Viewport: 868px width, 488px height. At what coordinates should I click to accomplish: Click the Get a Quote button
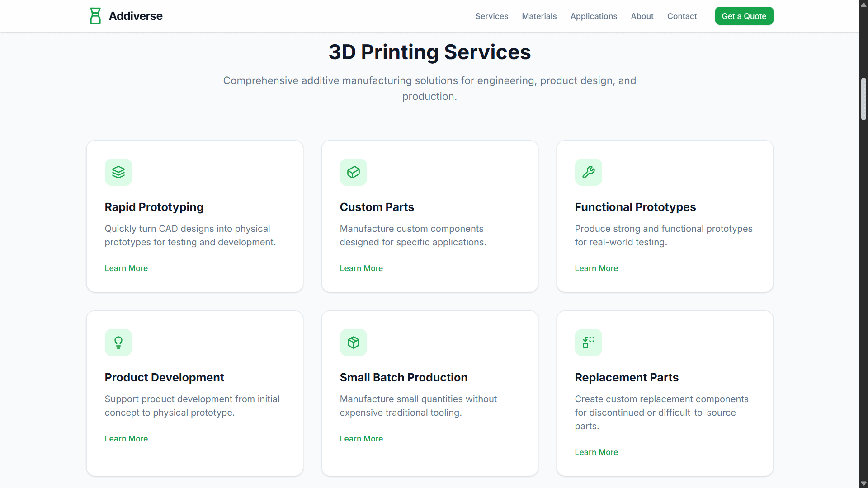click(744, 16)
